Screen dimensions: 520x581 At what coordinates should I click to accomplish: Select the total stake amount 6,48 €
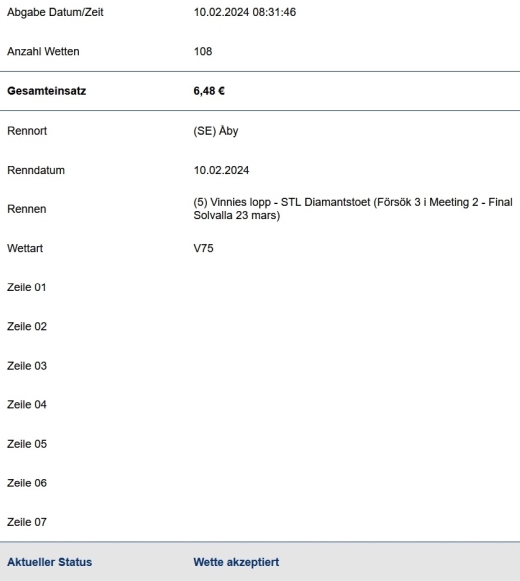209,91
